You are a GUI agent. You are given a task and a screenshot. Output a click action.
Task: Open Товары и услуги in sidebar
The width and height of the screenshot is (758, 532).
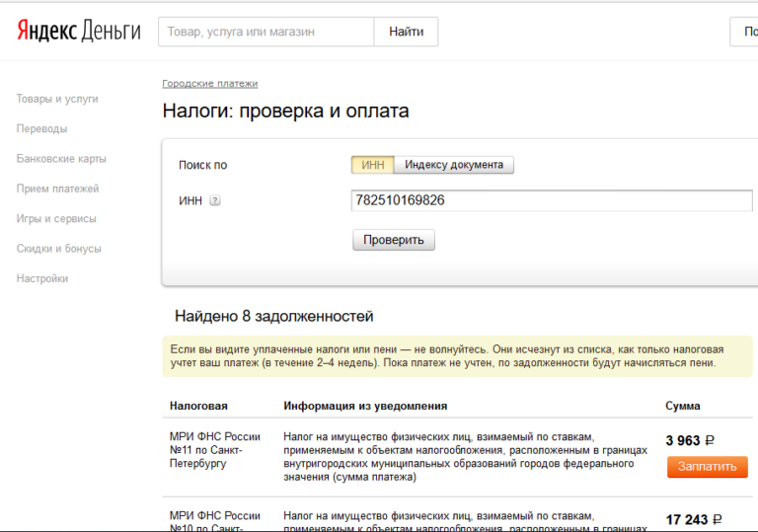pos(57,99)
